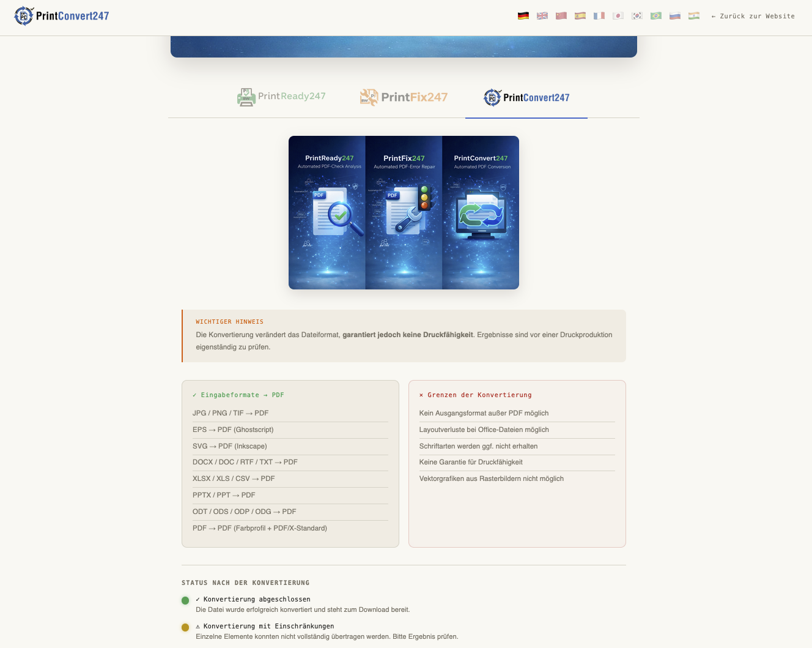Click the 'WICHTIGER HINWEIS' label
812x648 pixels.
point(230,322)
